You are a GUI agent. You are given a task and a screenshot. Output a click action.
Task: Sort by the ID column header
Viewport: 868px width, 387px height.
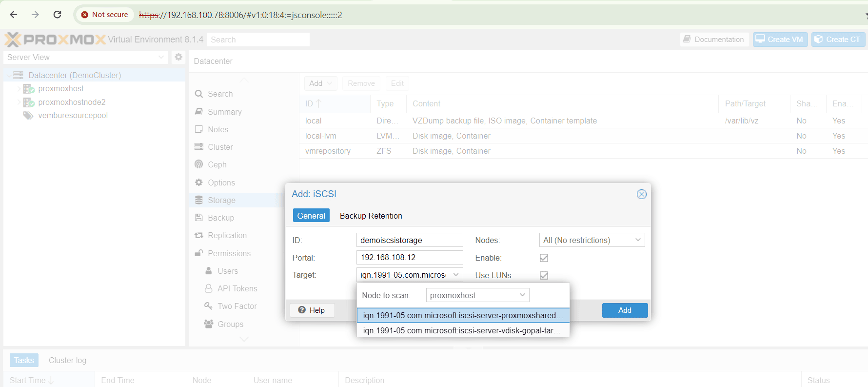pyautogui.click(x=335, y=103)
